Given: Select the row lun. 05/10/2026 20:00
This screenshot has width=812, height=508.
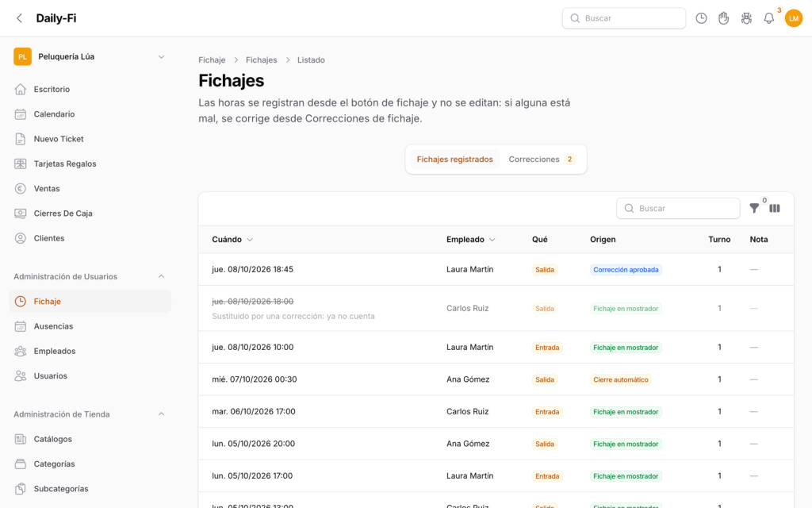Looking at the screenshot, I should pos(496,444).
